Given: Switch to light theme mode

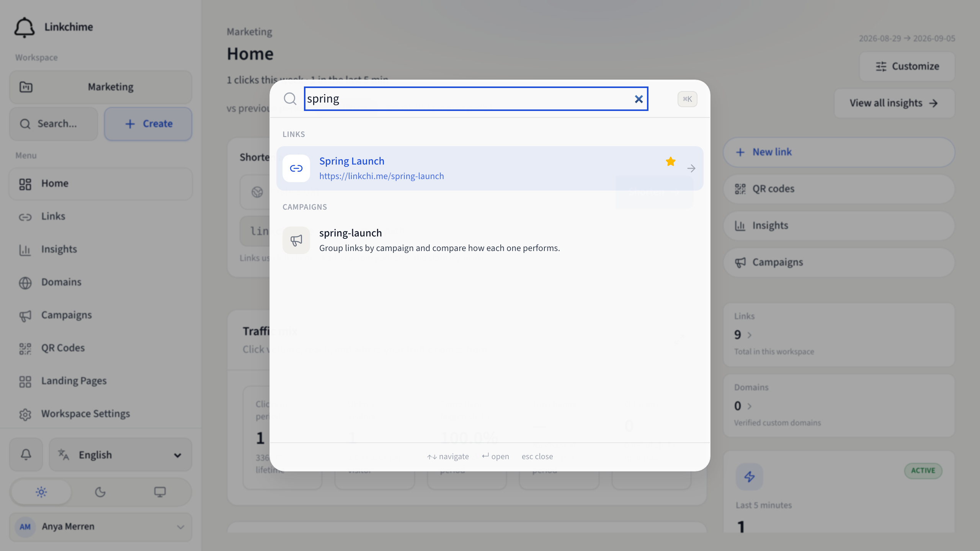Looking at the screenshot, I should pyautogui.click(x=41, y=492).
